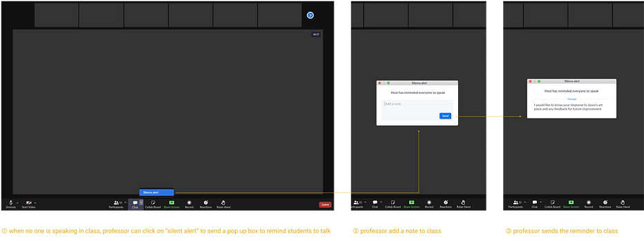Expand Chat caret in the right mockup
644x249 pixels.
point(541,202)
